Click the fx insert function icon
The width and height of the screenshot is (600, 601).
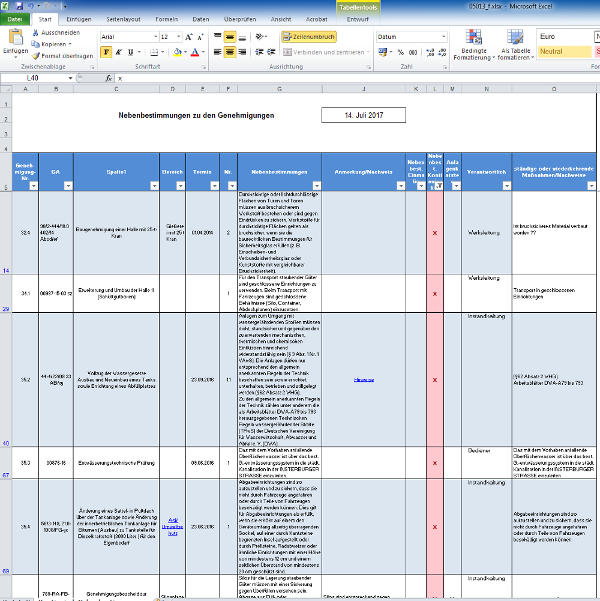tap(108, 77)
